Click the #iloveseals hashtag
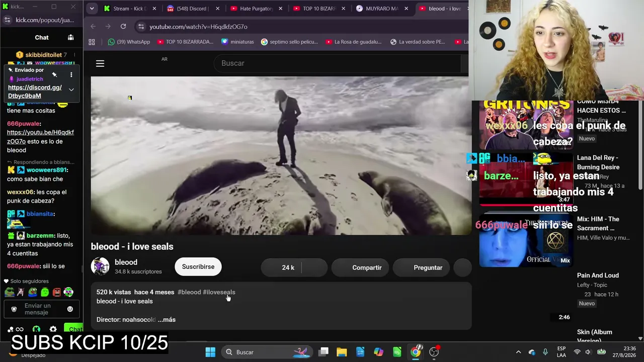 [x=219, y=292]
